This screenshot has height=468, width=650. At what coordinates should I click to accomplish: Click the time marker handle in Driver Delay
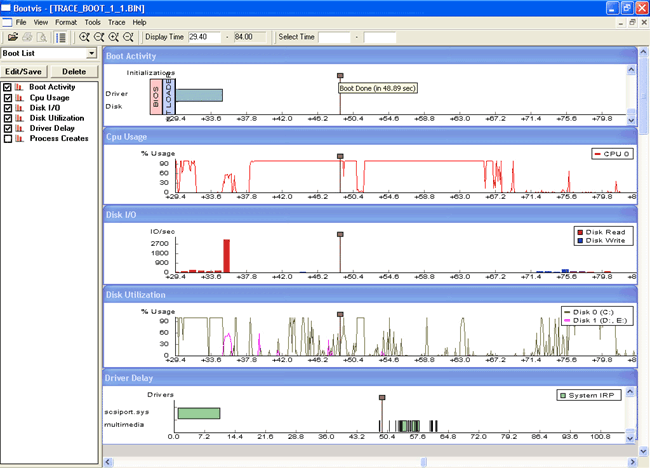point(382,397)
